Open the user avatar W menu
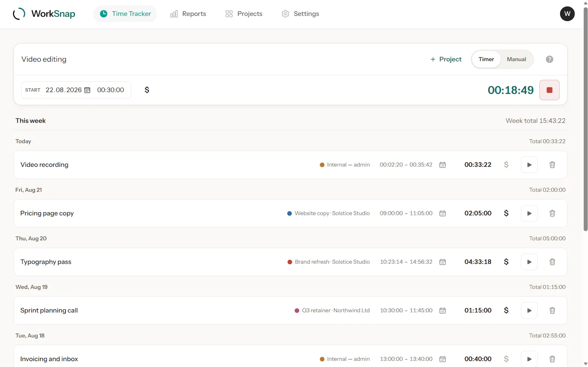Image resolution: width=588 pixels, height=367 pixels. point(567,14)
